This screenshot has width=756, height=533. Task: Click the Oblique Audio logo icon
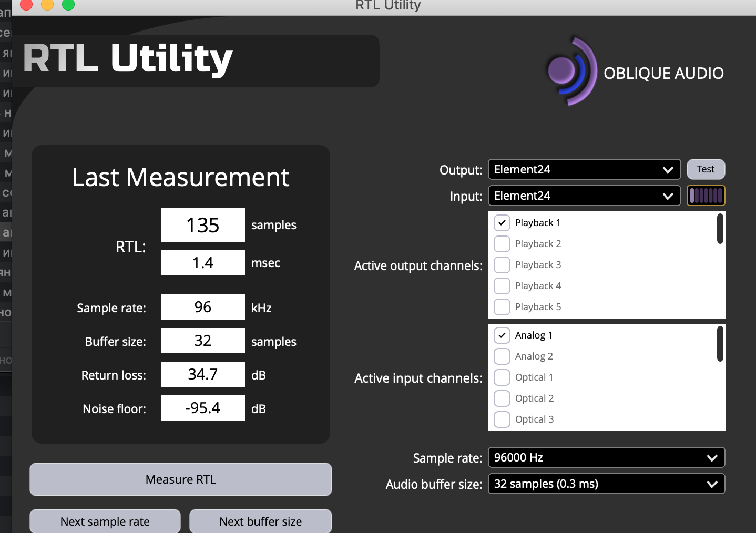click(571, 71)
